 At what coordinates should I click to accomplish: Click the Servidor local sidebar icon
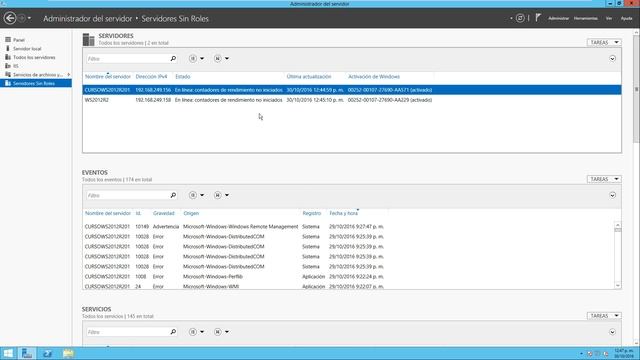click(x=8, y=48)
